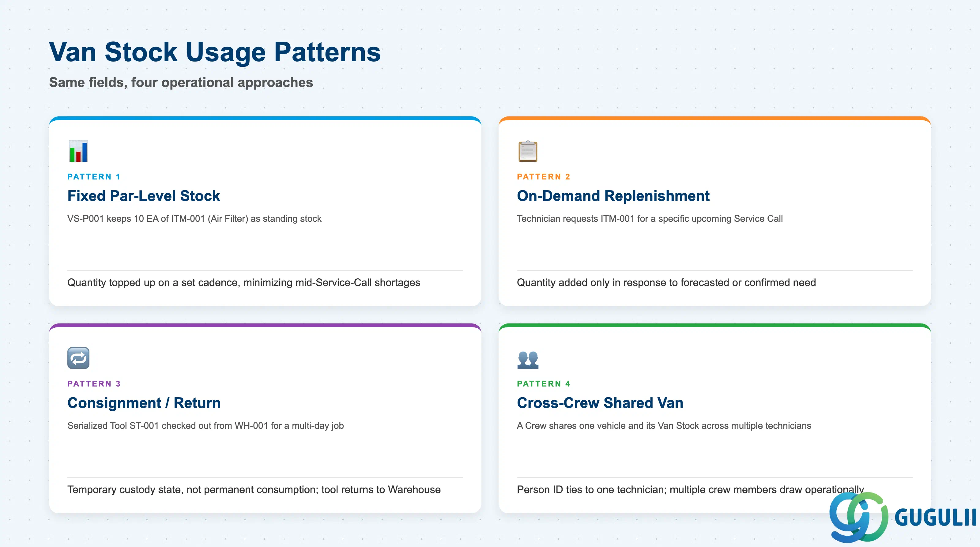This screenshot has height=547, width=980.
Task: Click the clipboard icon in Pattern 2
Action: pos(528,151)
